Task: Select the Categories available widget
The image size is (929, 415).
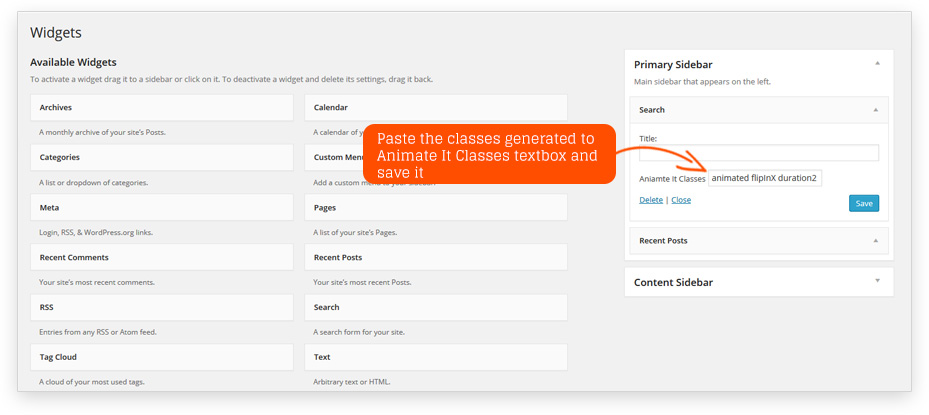Action: pos(162,158)
